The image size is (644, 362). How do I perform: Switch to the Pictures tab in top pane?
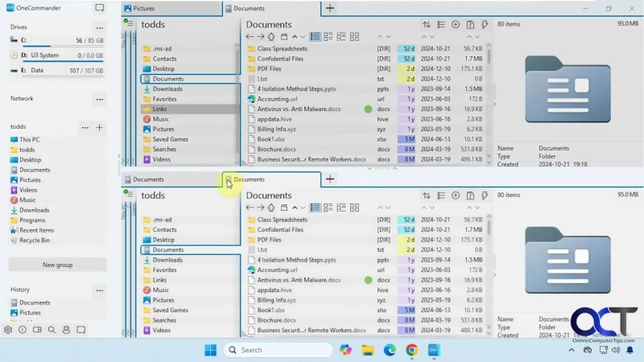171,9
